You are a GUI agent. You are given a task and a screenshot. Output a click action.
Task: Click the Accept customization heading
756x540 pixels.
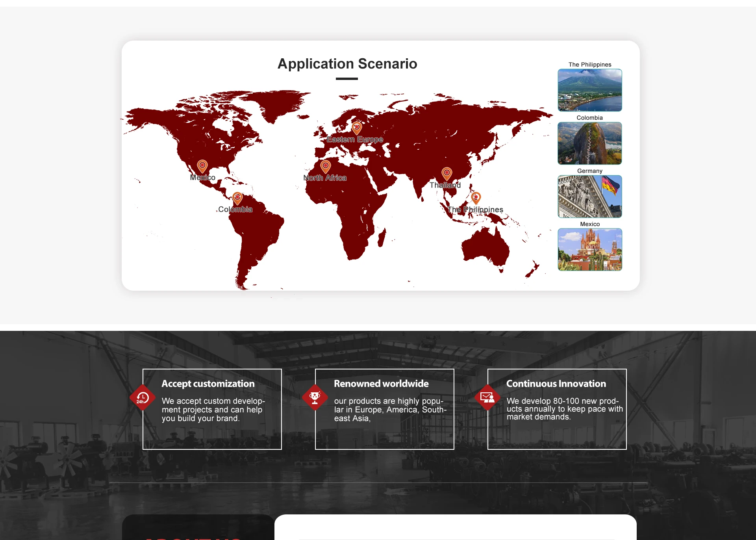(x=208, y=384)
